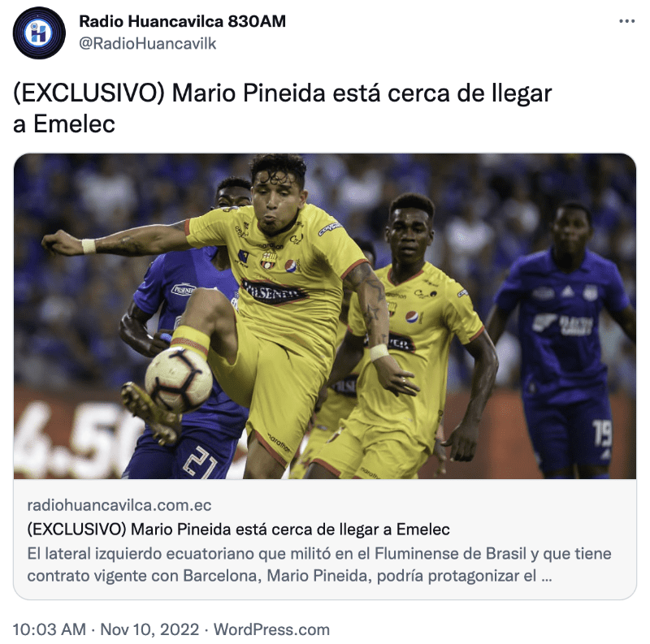Open the @RadioHuancavilk handle

pyautogui.click(x=148, y=44)
